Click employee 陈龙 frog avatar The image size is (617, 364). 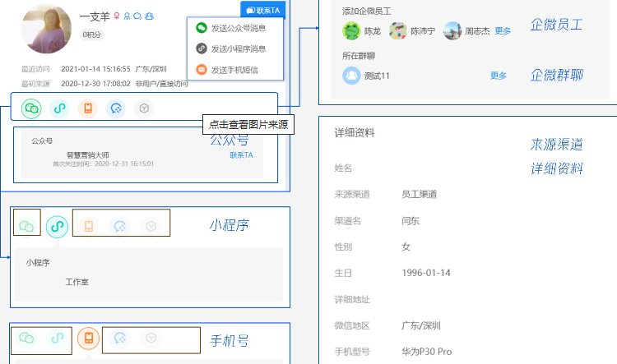(351, 31)
